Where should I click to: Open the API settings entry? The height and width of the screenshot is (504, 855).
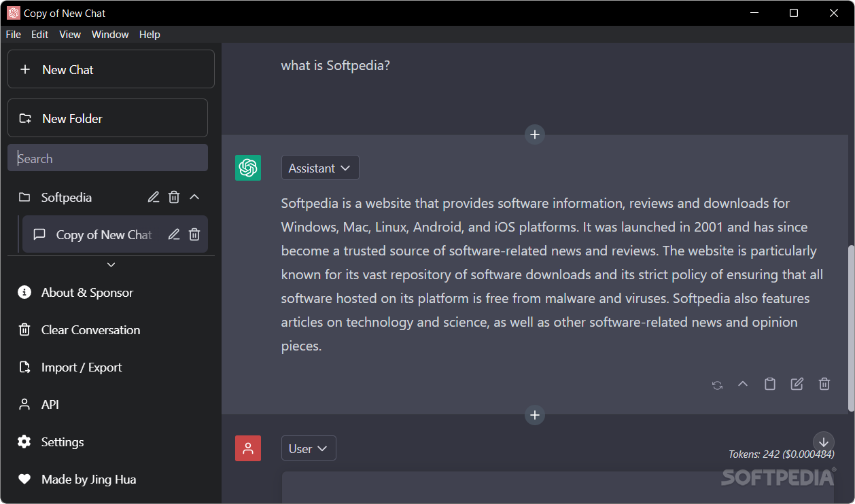111,404
